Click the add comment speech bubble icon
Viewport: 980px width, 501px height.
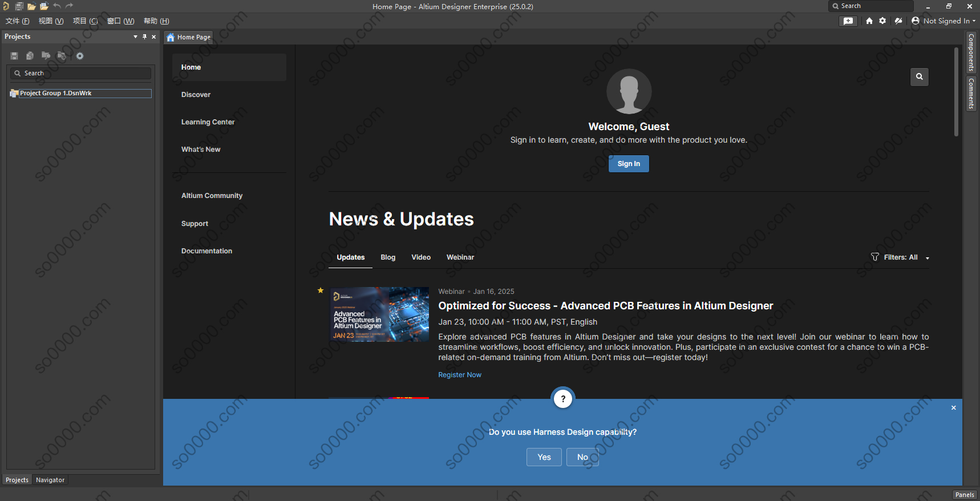click(x=849, y=21)
